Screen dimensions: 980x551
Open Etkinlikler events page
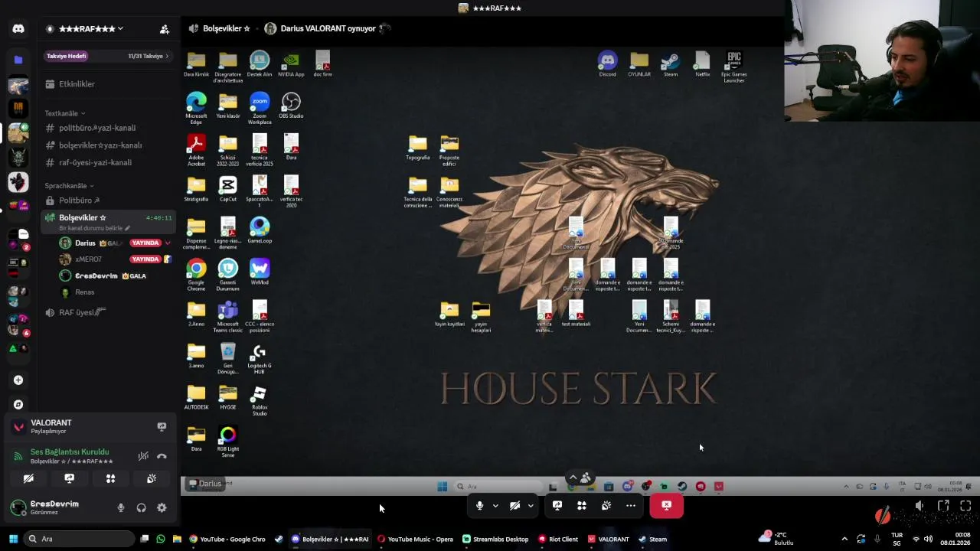pos(77,84)
